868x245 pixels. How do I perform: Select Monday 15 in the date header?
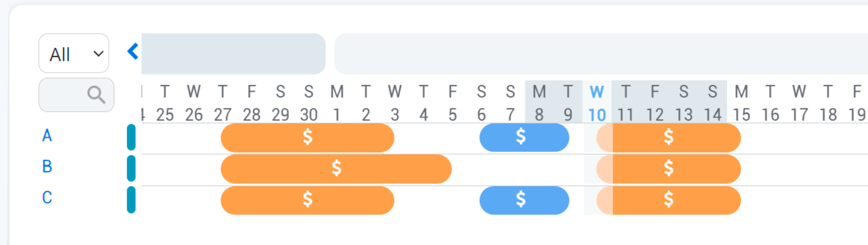[x=741, y=103]
